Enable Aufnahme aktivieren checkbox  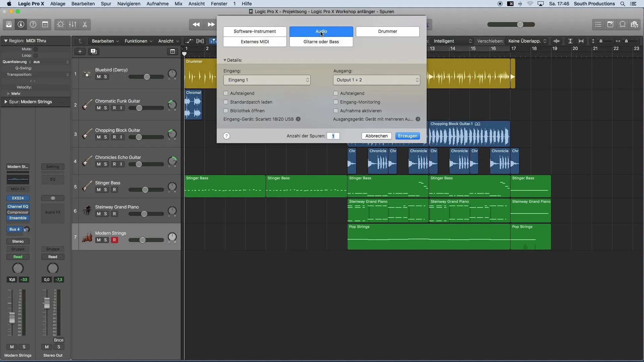[x=336, y=111]
